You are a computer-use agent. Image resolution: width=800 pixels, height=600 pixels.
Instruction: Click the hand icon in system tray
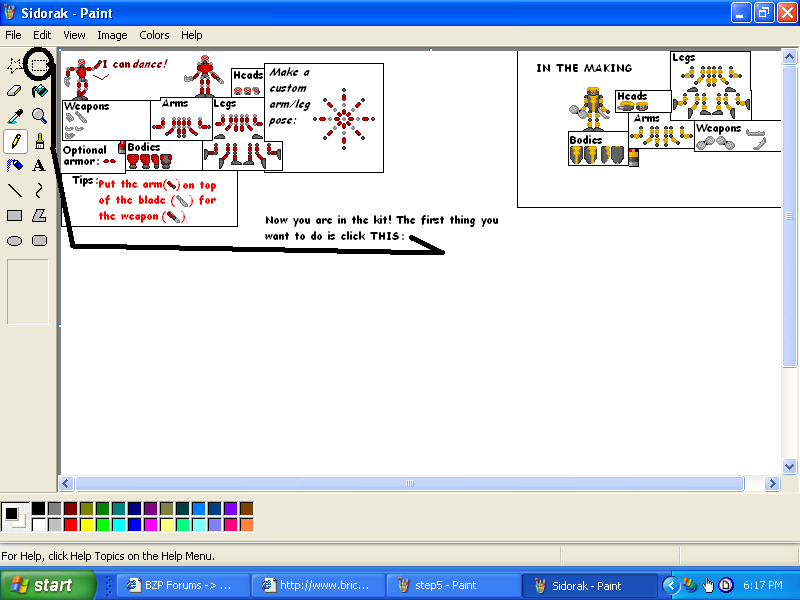tap(708, 585)
